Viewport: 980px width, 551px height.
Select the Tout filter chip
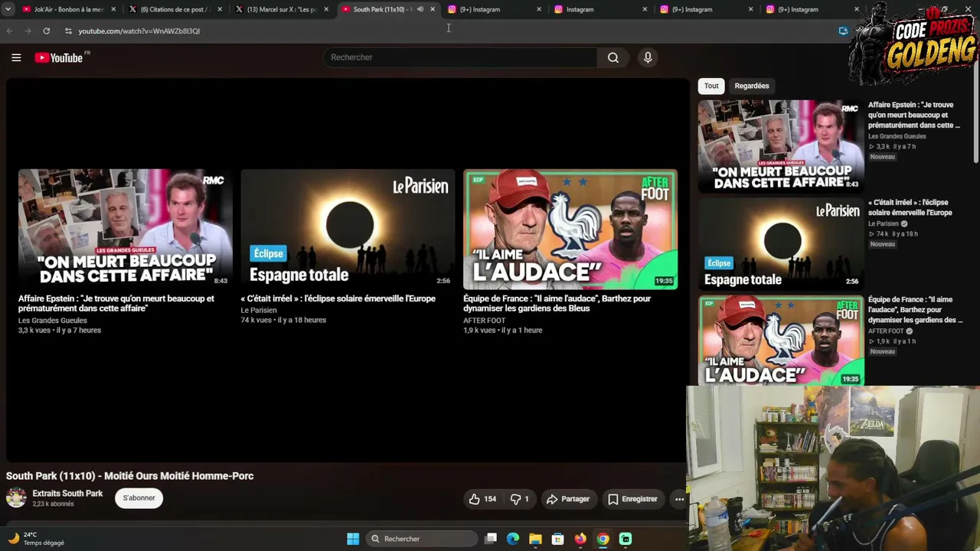711,86
